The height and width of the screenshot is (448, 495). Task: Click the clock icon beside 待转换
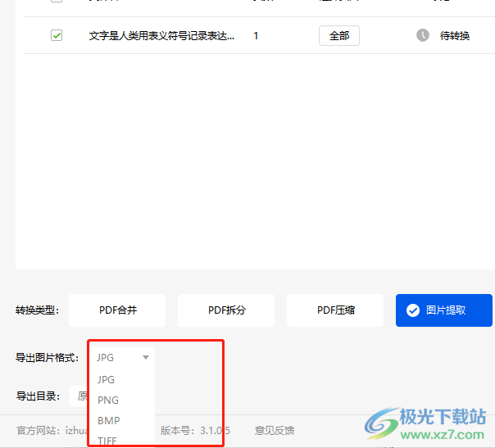(423, 35)
